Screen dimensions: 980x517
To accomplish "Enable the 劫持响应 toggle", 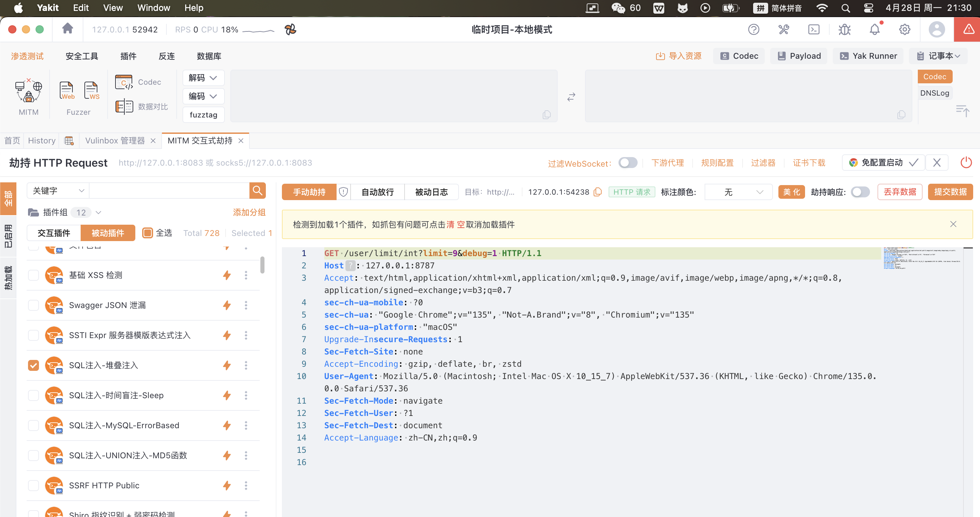I will point(860,192).
